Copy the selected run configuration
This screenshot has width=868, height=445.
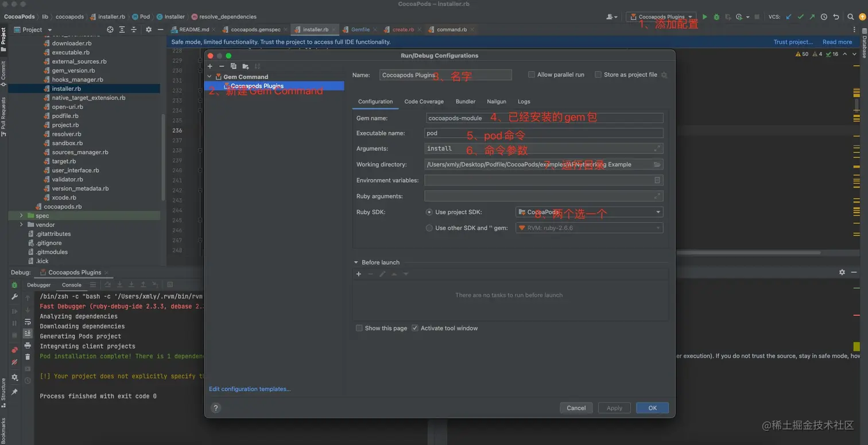click(x=234, y=67)
